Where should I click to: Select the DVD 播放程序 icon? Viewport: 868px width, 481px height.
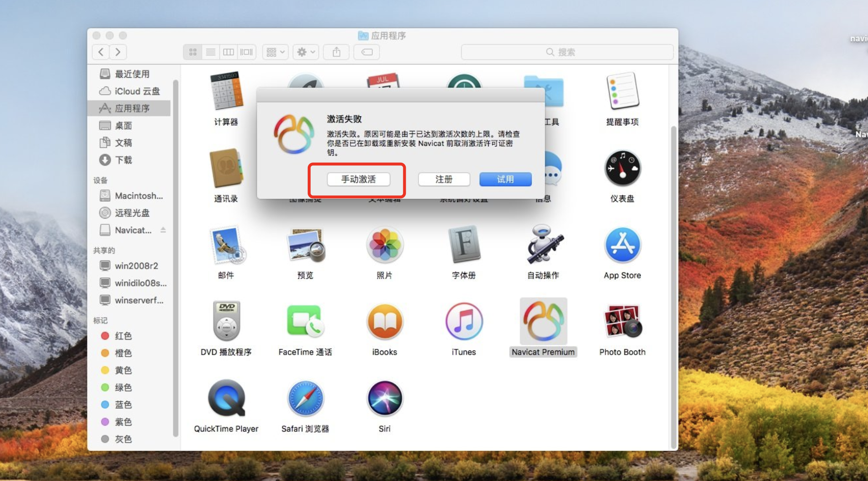click(x=226, y=321)
